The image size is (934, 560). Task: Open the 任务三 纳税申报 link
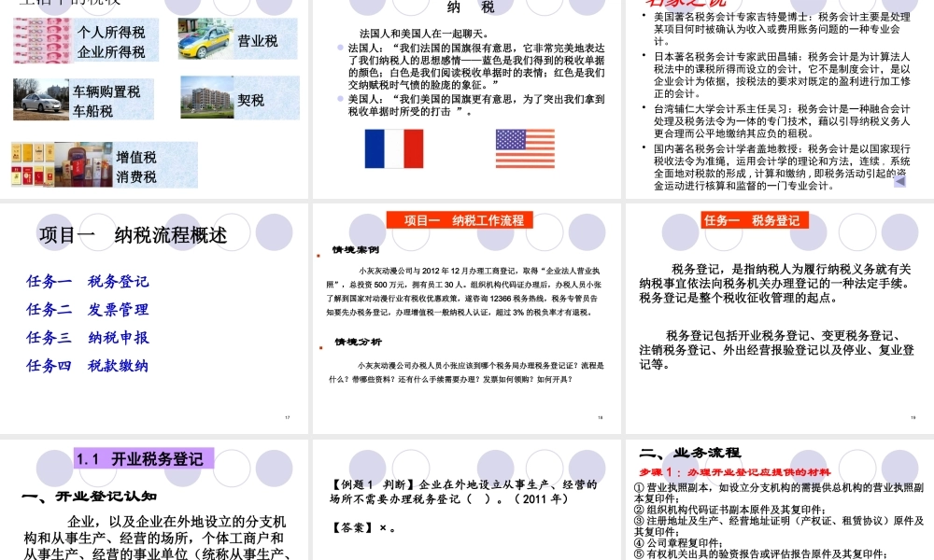click(x=88, y=338)
